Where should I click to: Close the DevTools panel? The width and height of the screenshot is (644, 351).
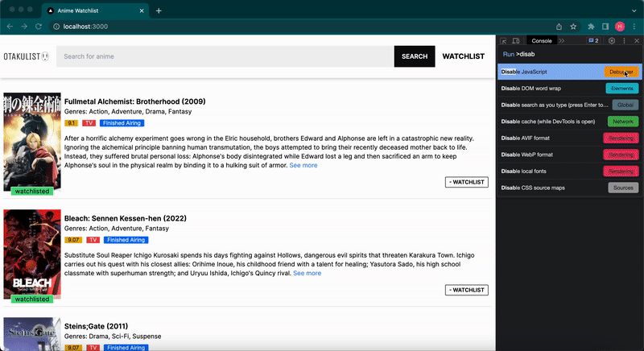coord(637,40)
